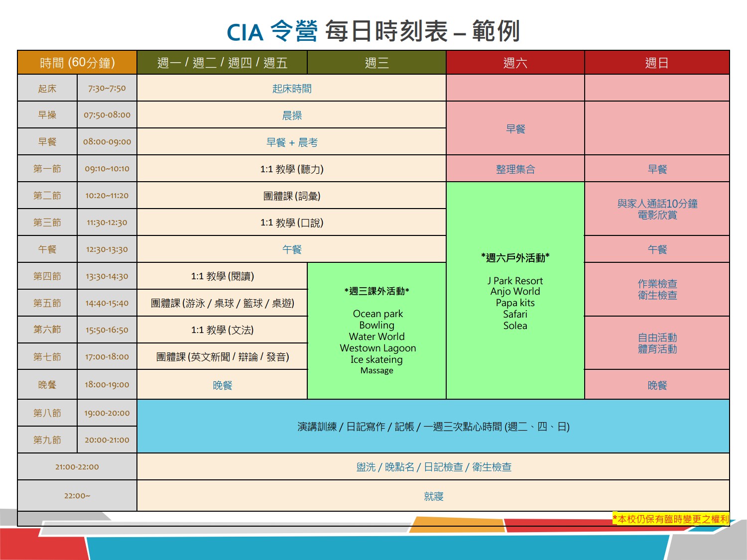Select the 1:1 教學 (聽力) class cell

(292, 169)
